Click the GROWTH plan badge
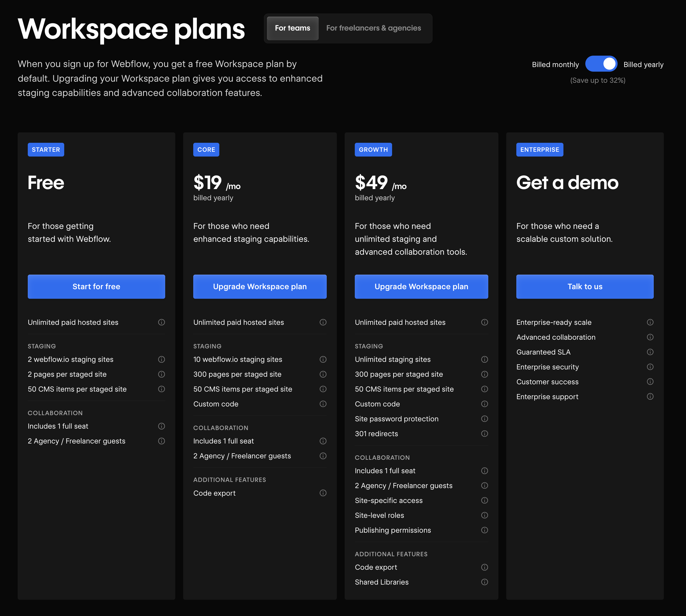This screenshot has height=616, width=686. (x=373, y=150)
